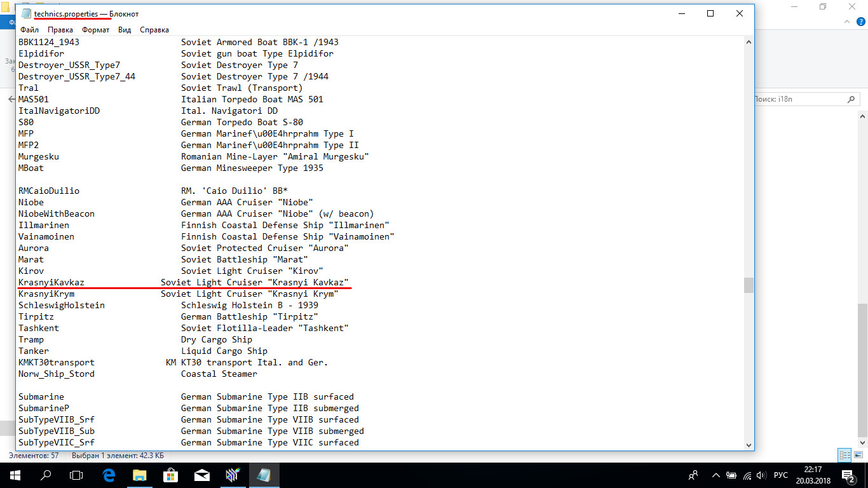Open Task View from the taskbar

[76, 475]
